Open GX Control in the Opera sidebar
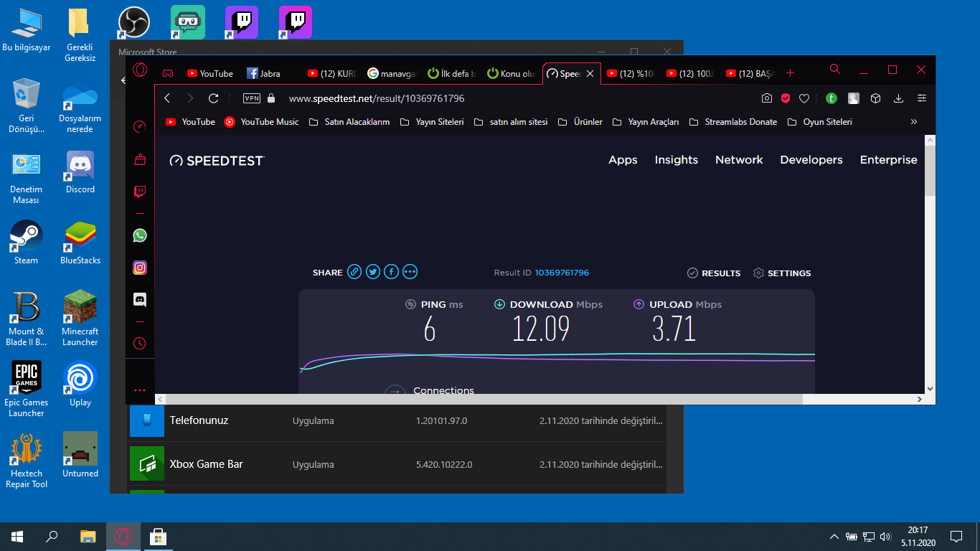The height and width of the screenshot is (551, 980). click(x=140, y=127)
